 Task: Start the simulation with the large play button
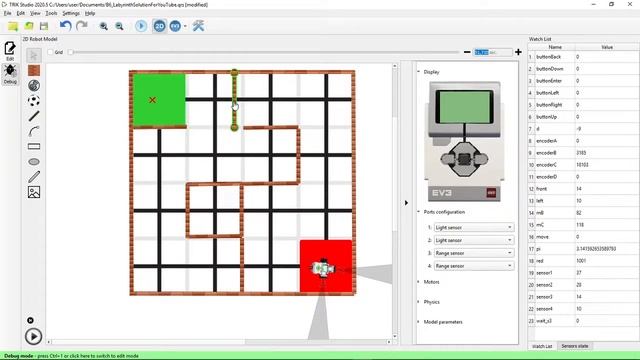(x=33, y=336)
